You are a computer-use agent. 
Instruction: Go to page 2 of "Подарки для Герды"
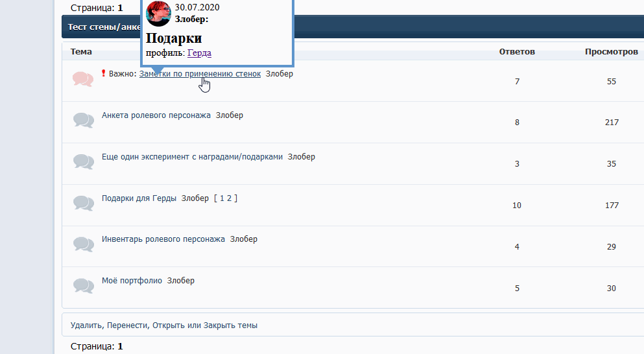coord(228,198)
